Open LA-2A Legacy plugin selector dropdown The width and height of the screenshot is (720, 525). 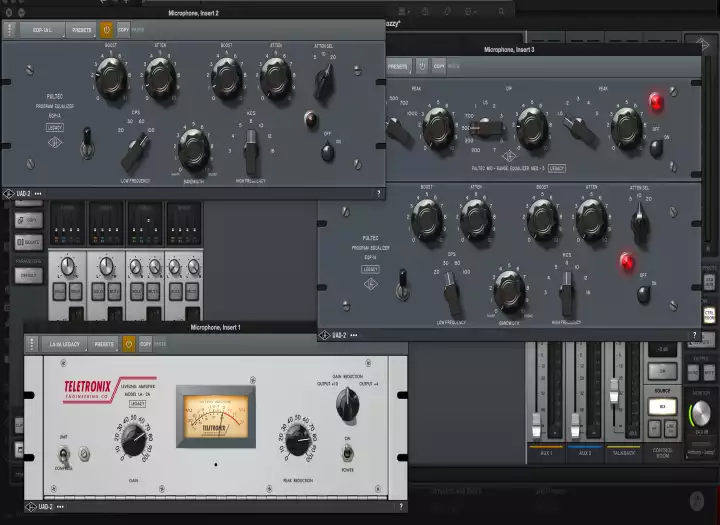point(64,344)
